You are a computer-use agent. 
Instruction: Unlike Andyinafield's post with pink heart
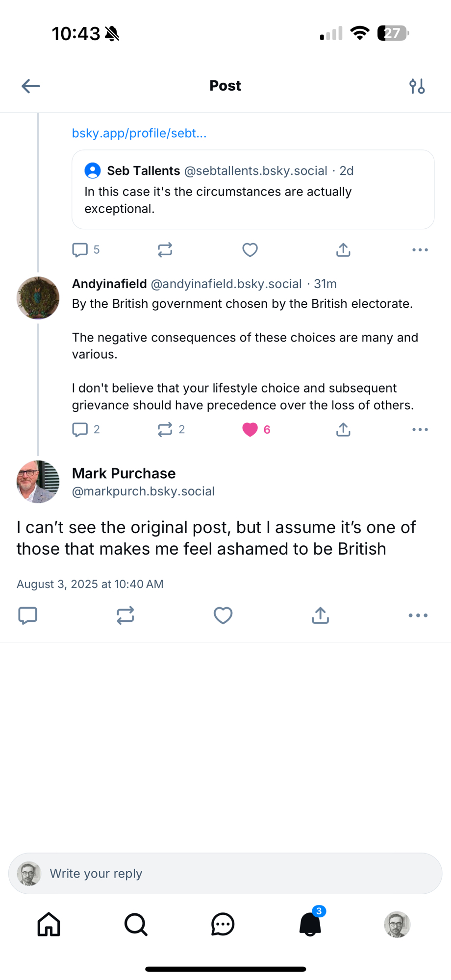tap(250, 430)
